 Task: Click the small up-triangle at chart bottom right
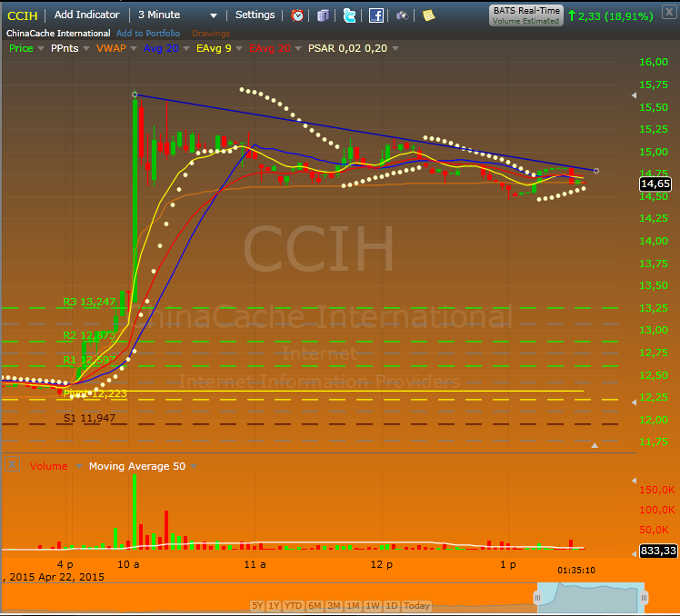pos(595,445)
